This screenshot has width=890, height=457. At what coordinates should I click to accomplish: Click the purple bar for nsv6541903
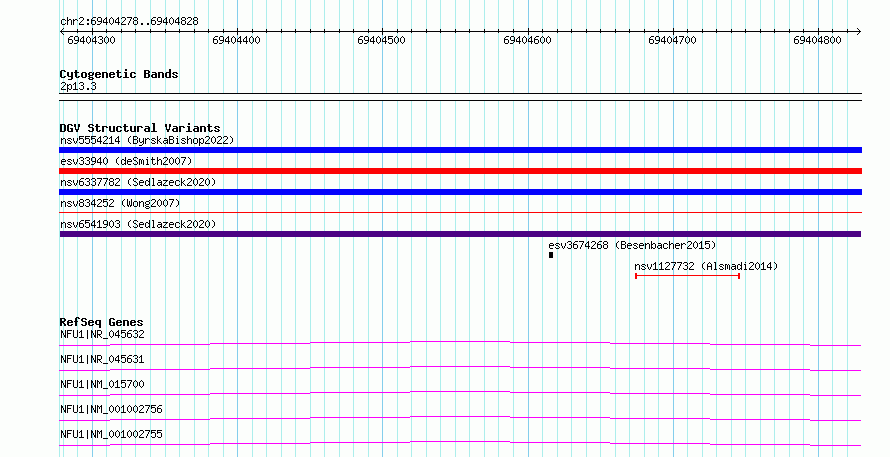click(460, 234)
